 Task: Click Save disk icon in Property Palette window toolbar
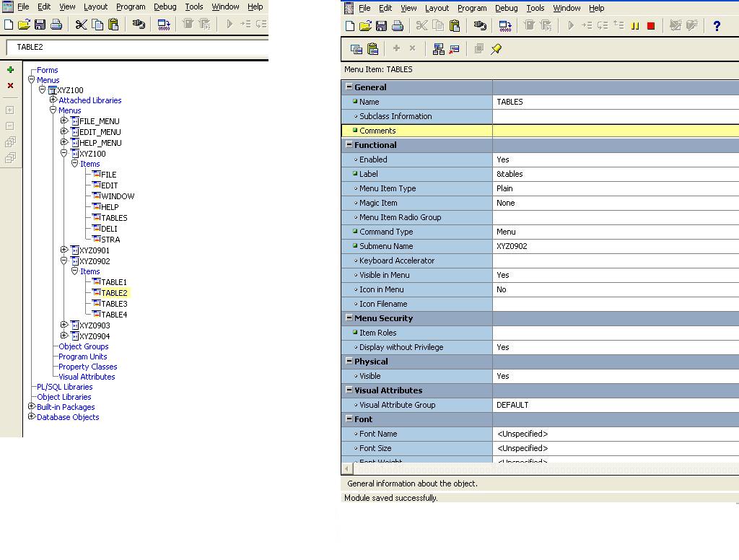(x=381, y=25)
